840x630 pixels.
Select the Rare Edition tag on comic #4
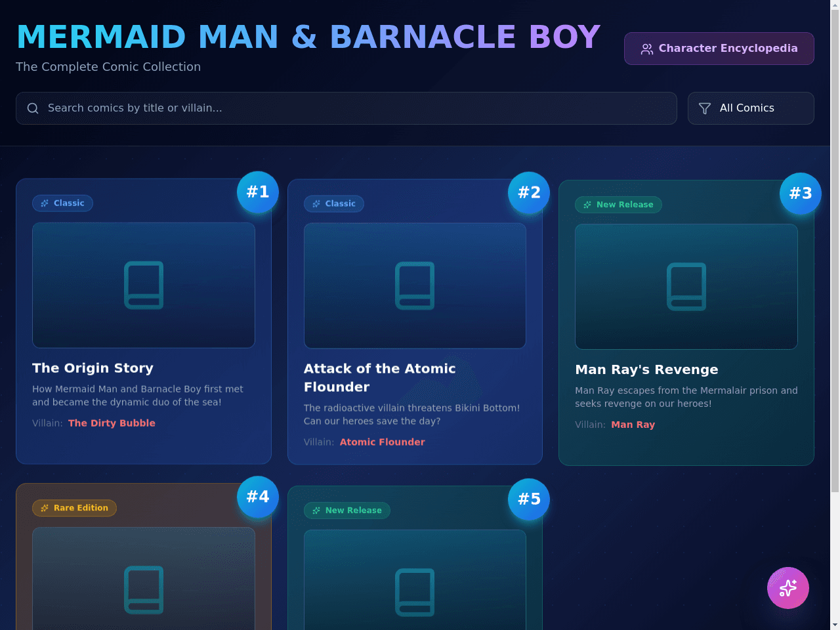coord(74,508)
